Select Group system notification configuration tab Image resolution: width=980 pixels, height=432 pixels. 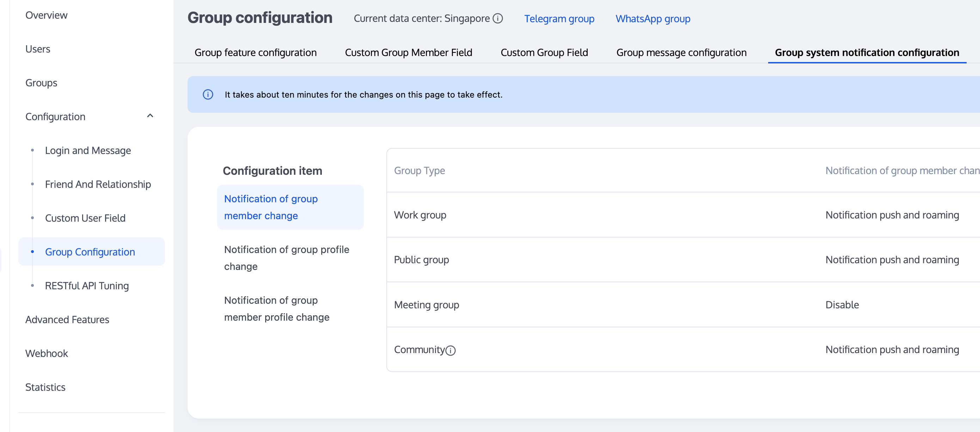[x=866, y=53]
